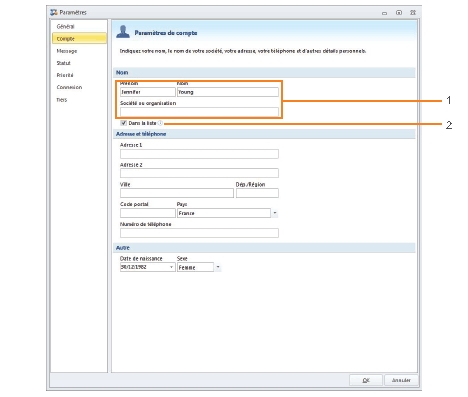The height and width of the screenshot is (397, 468).
Task: Click the OK button
Action: coord(366,380)
